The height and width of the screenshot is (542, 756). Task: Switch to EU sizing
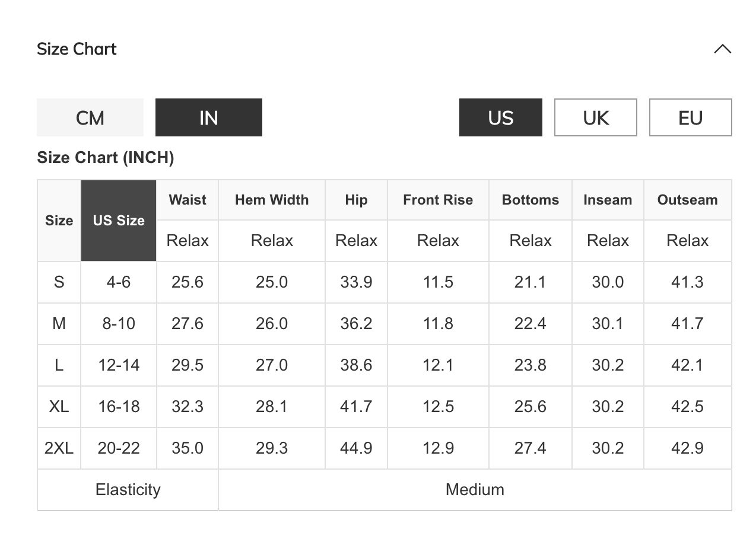coord(690,117)
